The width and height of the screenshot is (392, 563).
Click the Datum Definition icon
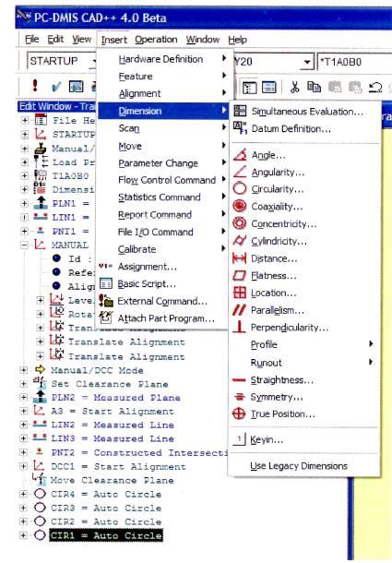click(x=240, y=128)
